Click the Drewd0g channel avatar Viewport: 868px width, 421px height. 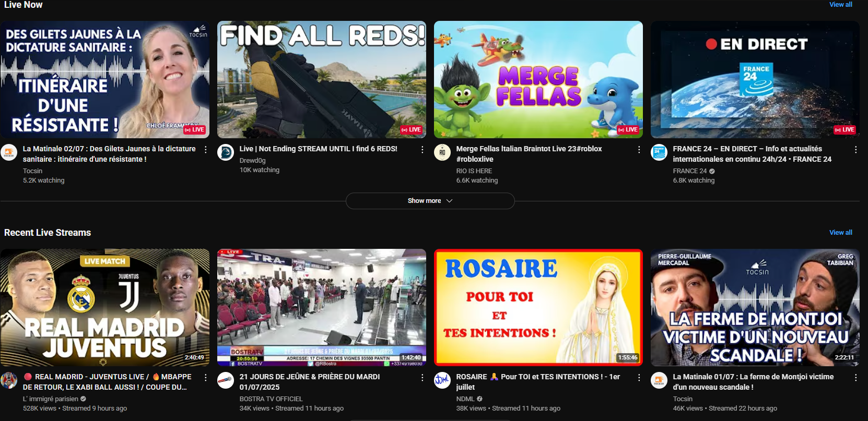[x=226, y=152]
